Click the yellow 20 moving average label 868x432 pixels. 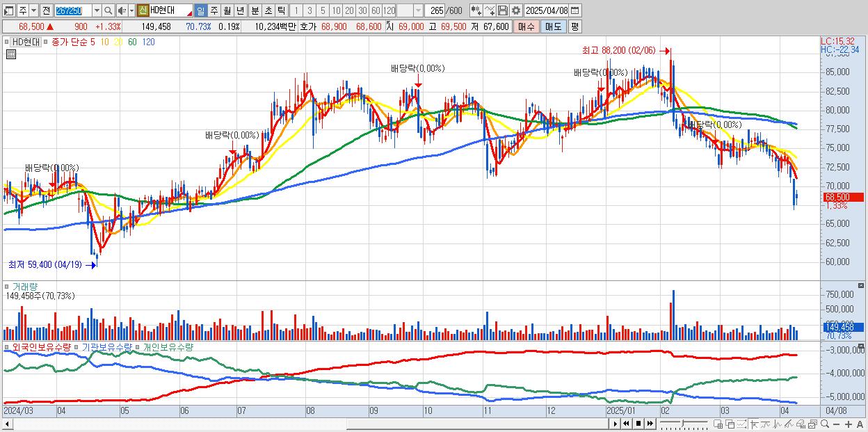click(119, 42)
